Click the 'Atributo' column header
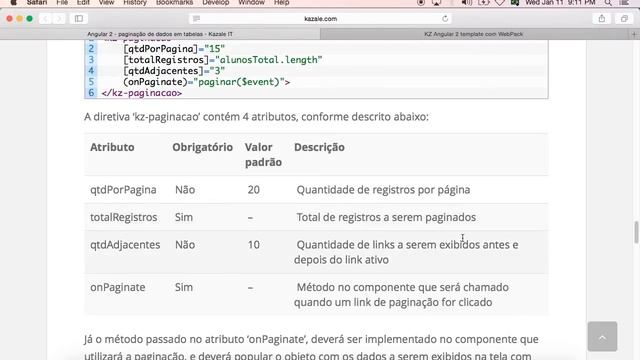Screen dimensions: 640x360 pyautogui.click(x=112, y=147)
